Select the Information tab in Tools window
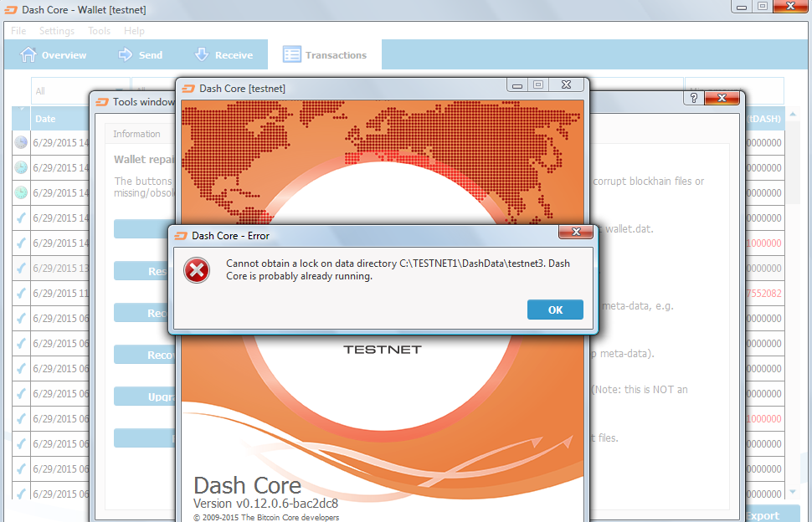 (x=136, y=134)
